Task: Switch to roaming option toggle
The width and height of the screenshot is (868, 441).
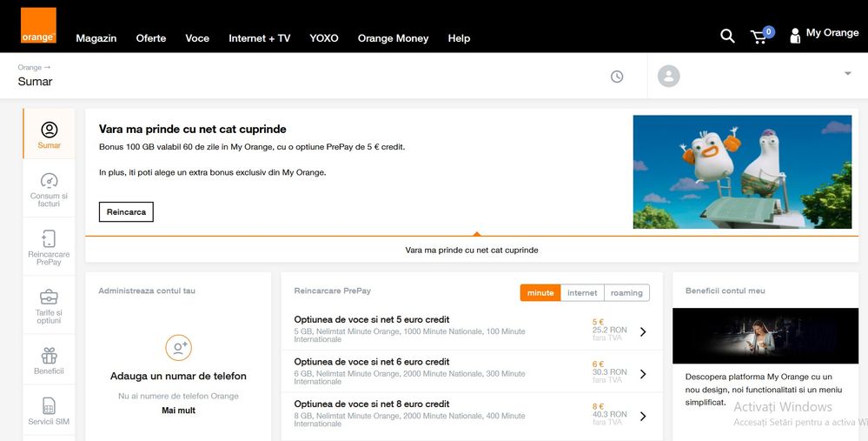Action: coord(626,293)
